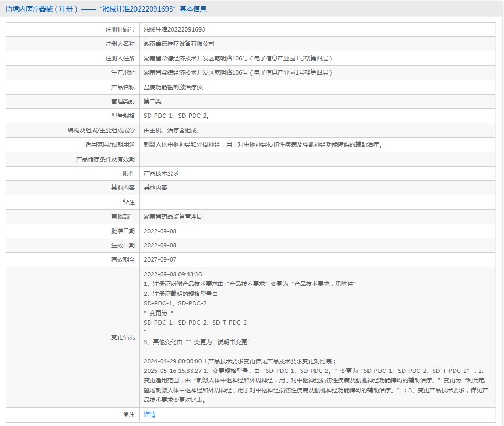The image size is (504, 426).
Task: Click the page title 境内医疗器械（注册）
Action: click(x=45, y=9)
